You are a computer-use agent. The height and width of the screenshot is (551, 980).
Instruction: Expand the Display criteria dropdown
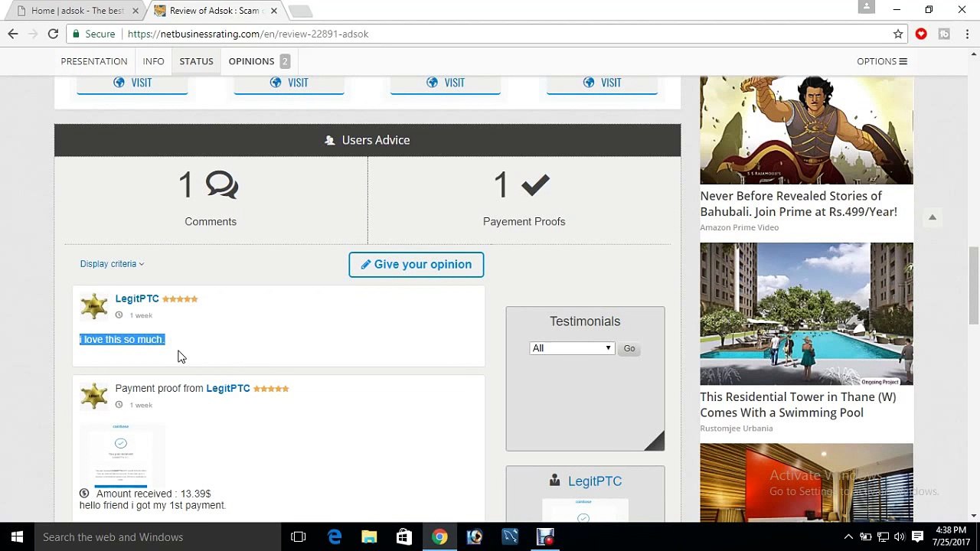(x=112, y=264)
